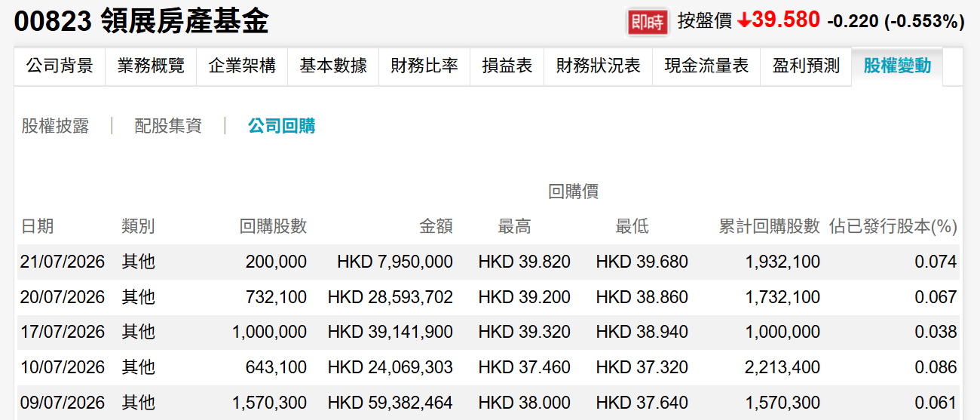Image resolution: width=980 pixels, height=420 pixels.
Task: Click the 日期 column header
Action: 37,226
